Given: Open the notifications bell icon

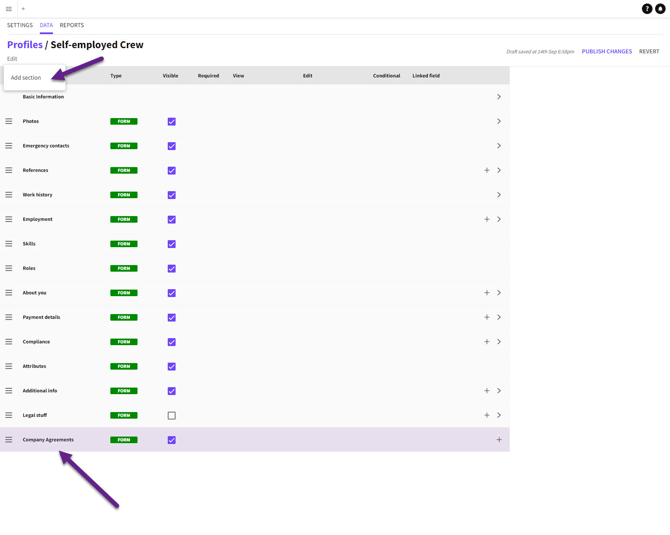Looking at the screenshot, I should (x=660, y=9).
